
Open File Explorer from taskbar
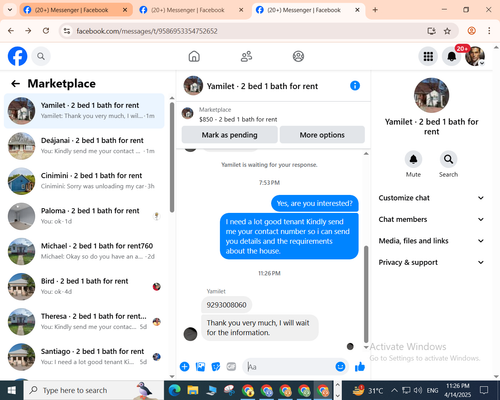(x=193, y=390)
